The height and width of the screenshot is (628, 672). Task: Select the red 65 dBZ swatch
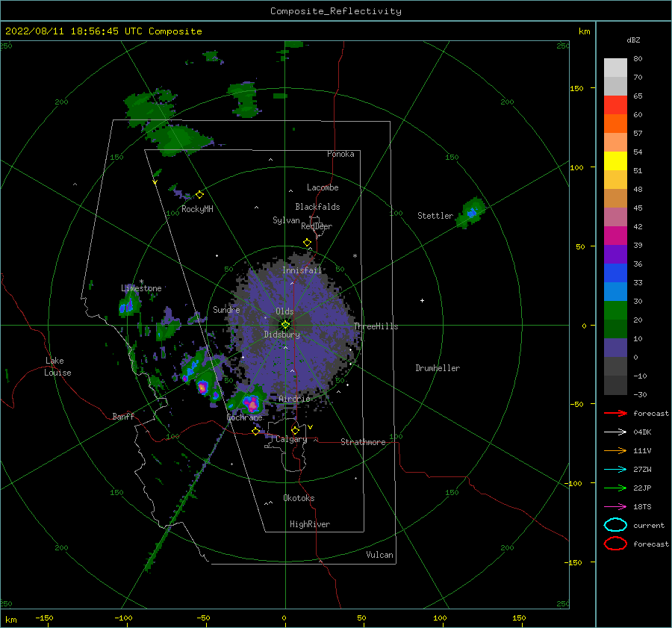[615, 105]
